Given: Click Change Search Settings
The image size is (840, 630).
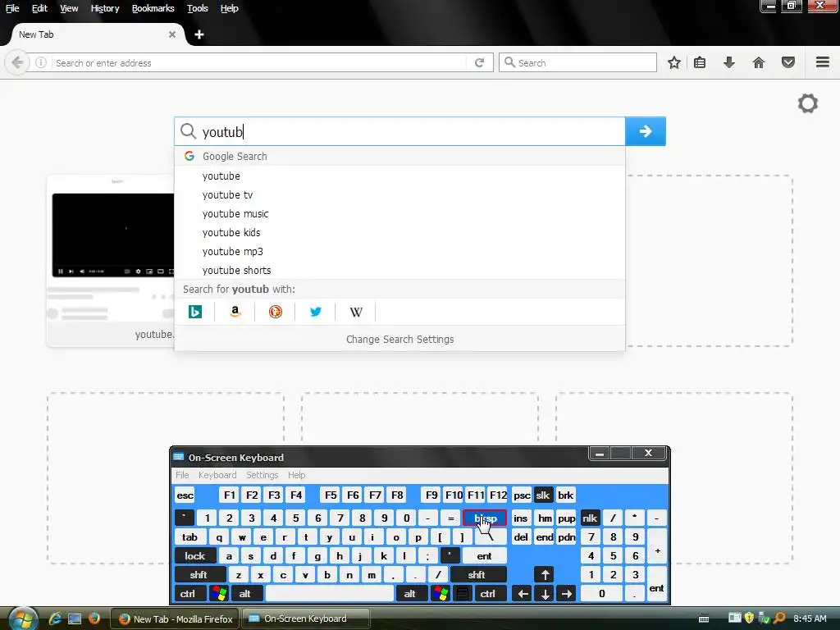Looking at the screenshot, I should coord(399,339).
